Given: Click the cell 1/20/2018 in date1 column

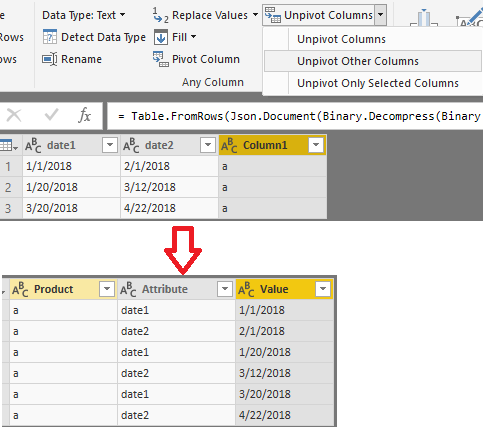Looking at the screenshot, I should point(71,187).
